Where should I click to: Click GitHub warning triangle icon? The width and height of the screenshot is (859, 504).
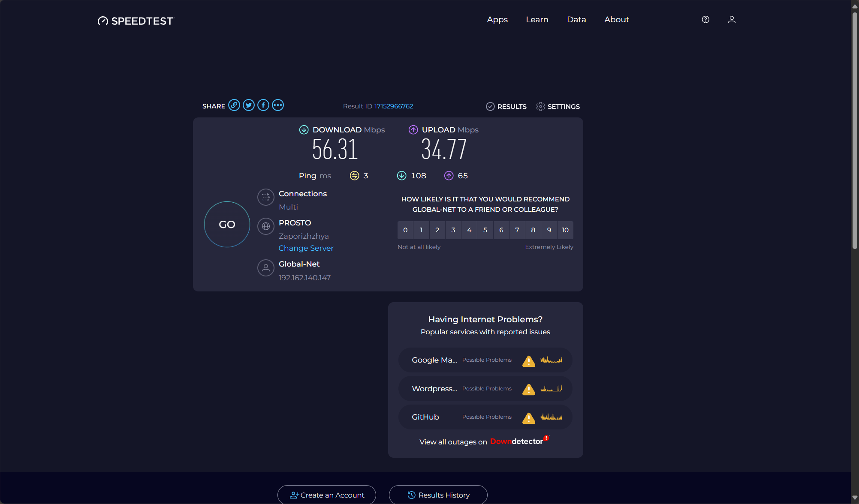(529, 418)
